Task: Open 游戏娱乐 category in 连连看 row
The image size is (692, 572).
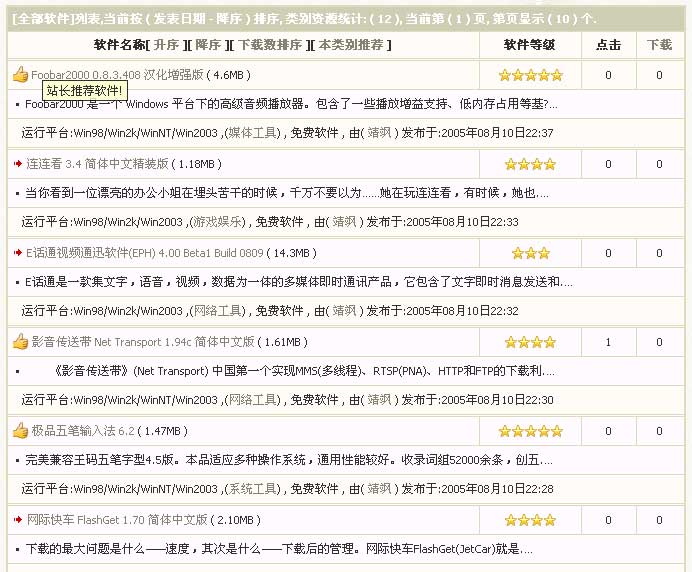Action: pos(218,221)
